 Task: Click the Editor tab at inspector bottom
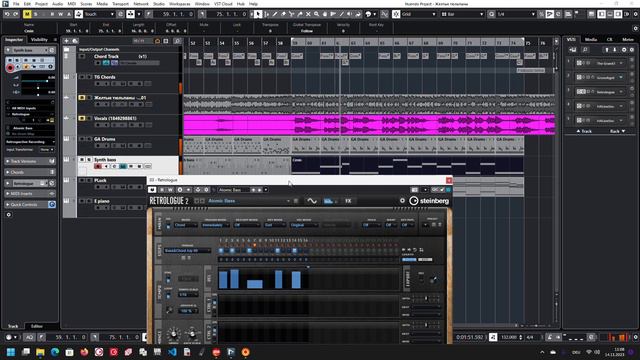[x=37, y=326]
